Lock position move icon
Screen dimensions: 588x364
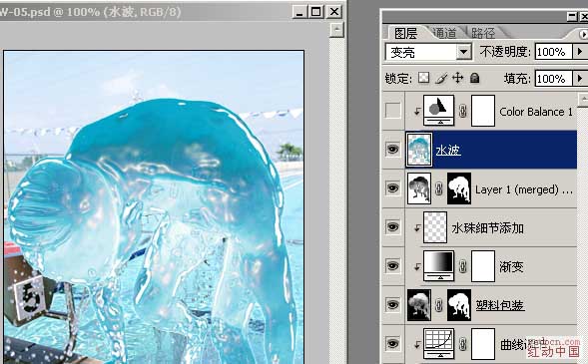pos(457,78)
